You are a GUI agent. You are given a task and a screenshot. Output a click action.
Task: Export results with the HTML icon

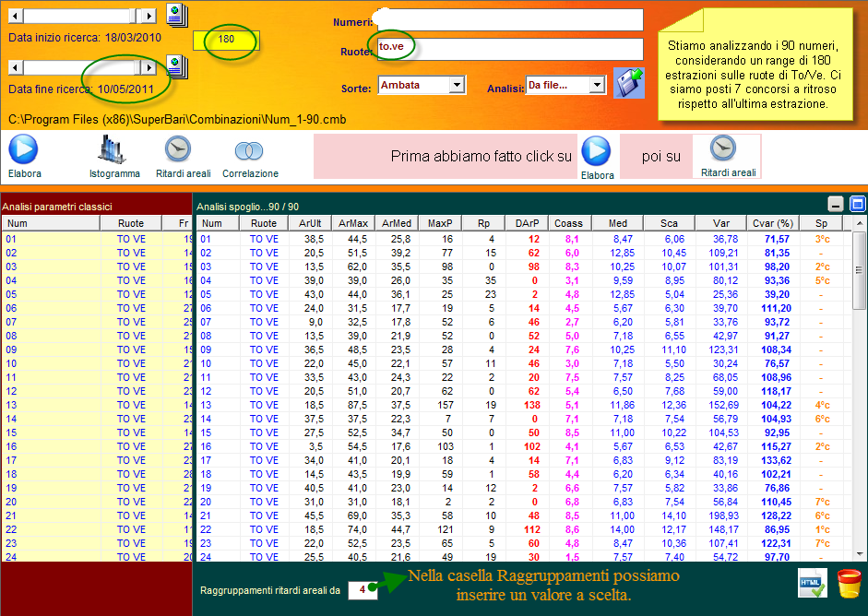click(x=812, y=584)
